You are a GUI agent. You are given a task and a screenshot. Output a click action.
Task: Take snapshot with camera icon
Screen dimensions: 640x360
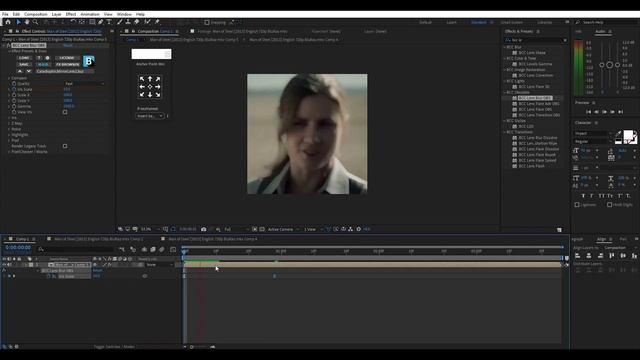[x=203, y=229]
